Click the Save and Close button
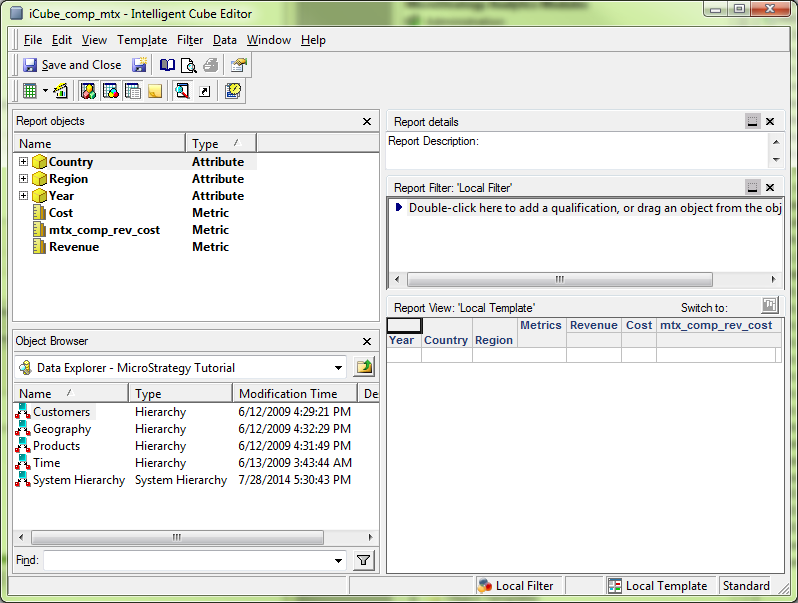Screen dimensions: 798x603 click(x=72, y=65)
